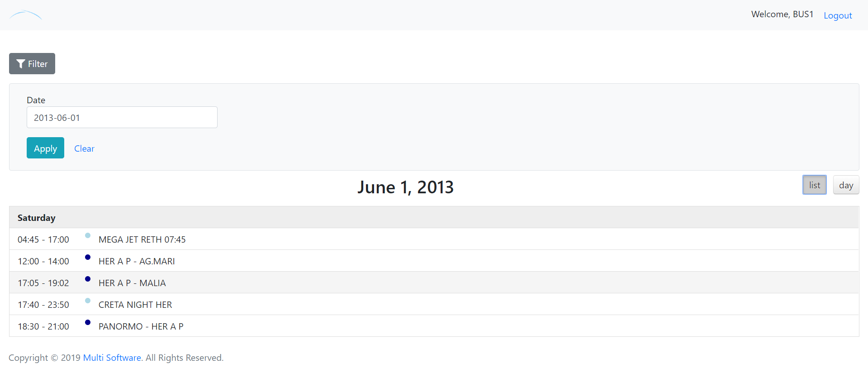Click the light blue dot beside MEGA JET

[x=88, y=235]
